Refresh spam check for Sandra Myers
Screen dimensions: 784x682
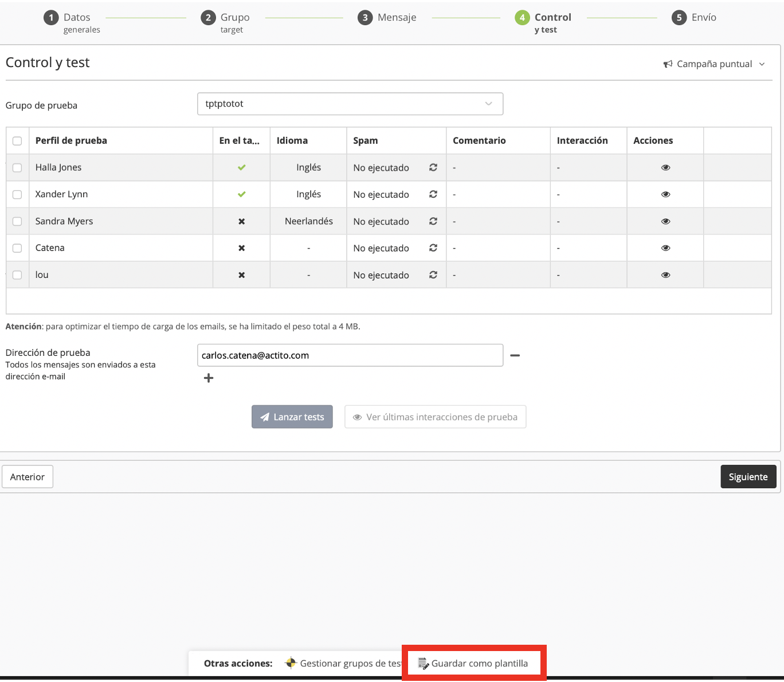pyautogui.click(x=433, y=221)
